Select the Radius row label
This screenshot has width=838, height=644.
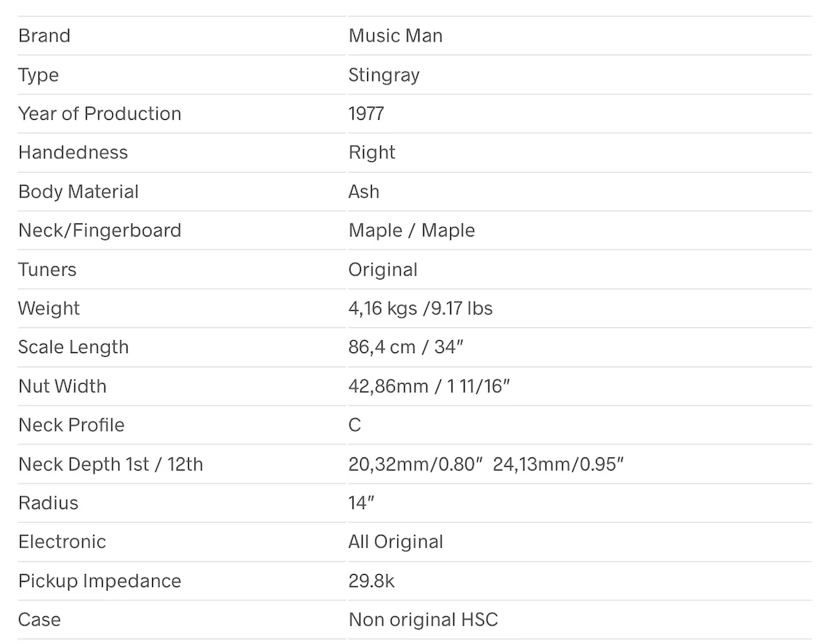(48, 503)
